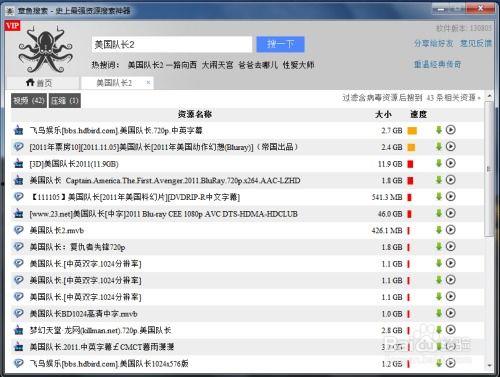Viewport: 500px width, 377px height.
Task: Download 美国队长：复仇者先锋720p
Action: [x=439, y=247]
